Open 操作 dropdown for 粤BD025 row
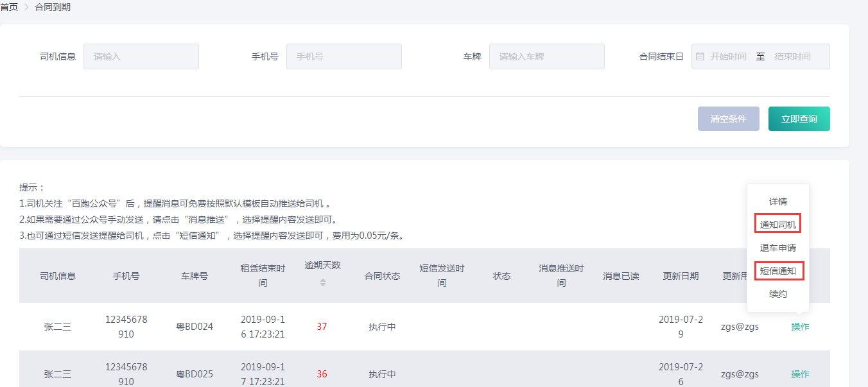 (800, 374)
